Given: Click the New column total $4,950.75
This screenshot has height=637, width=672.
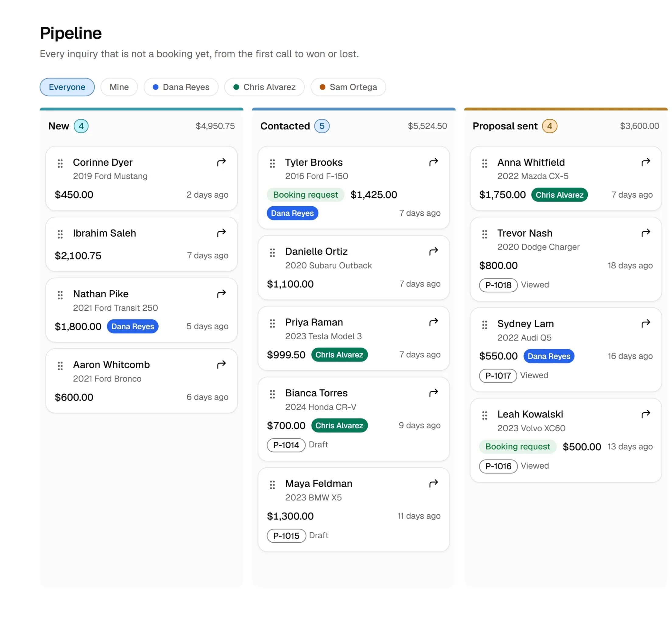Looking at the screenshot, I should click(216, 127).
